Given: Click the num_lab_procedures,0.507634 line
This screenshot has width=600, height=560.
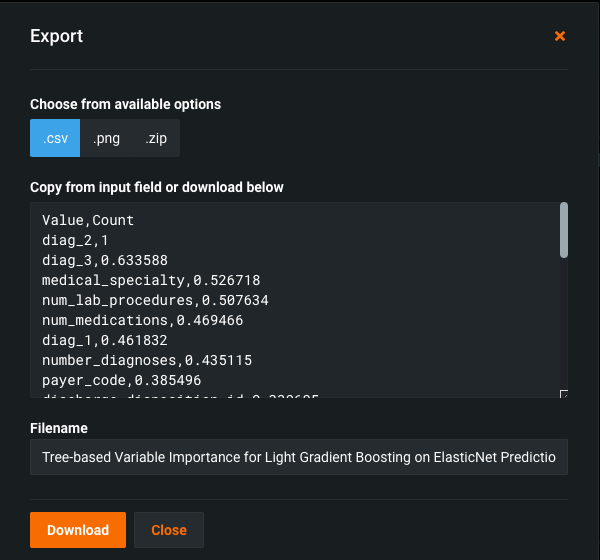Looking at the screenshot, I should click(154, 300).
